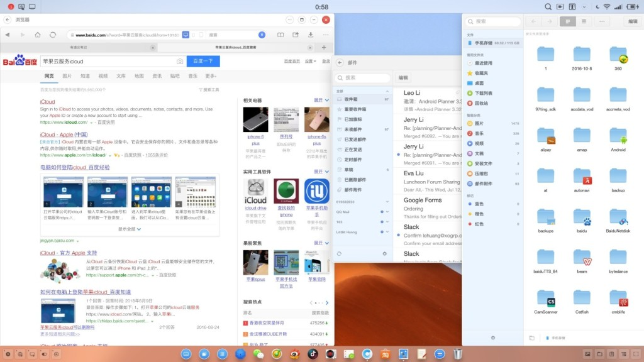Switch file manager to grid view

point(568,21)
